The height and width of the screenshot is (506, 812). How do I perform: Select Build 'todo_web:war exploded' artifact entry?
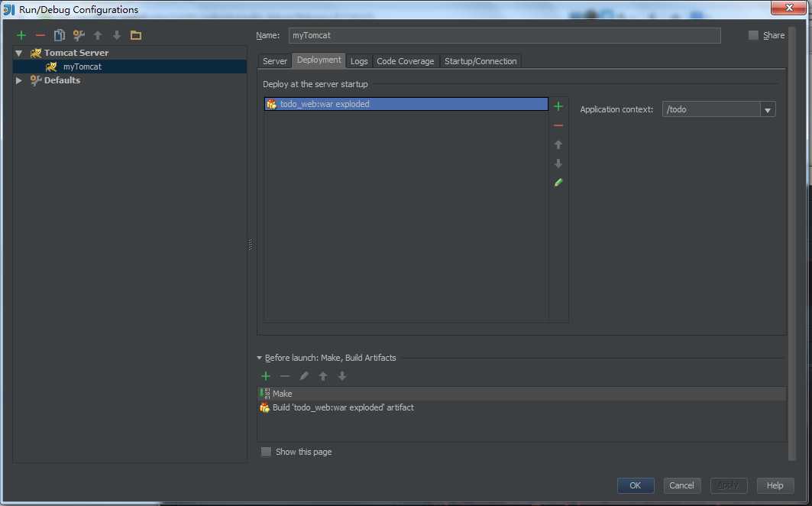click(522, 407)
